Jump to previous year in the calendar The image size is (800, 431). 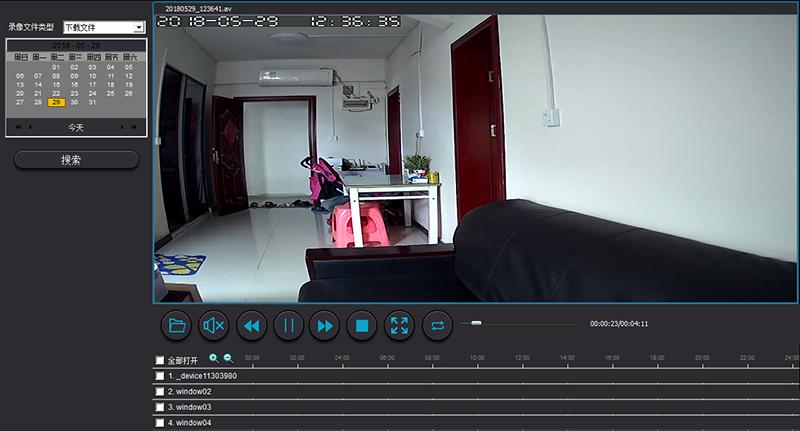[x=16, y=128]
